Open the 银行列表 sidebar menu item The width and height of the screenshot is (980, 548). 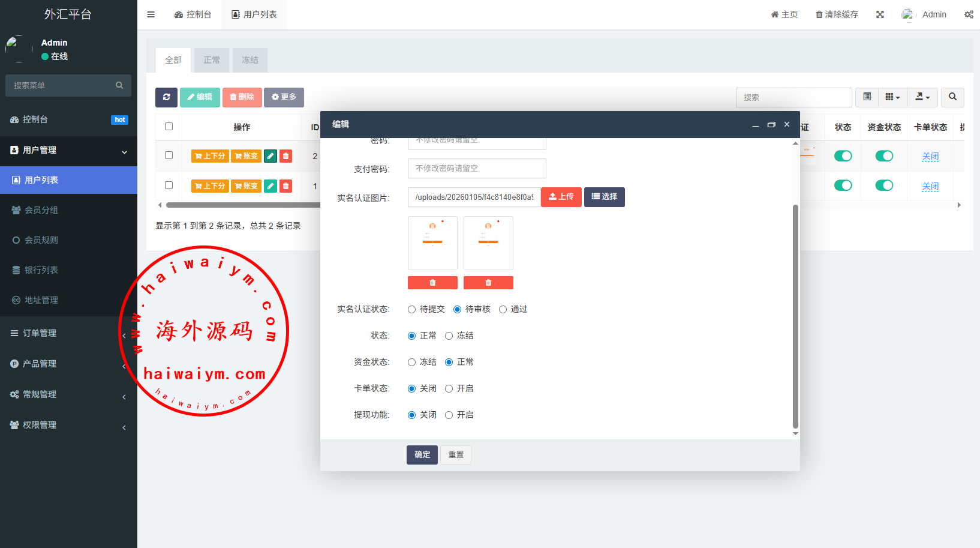[41, 270]
